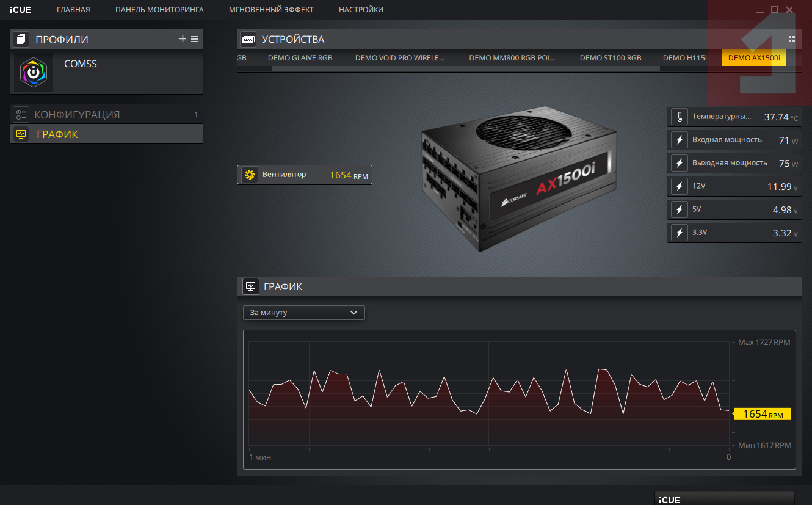Toggle the Входная мощность sensor row

(734, 140)
